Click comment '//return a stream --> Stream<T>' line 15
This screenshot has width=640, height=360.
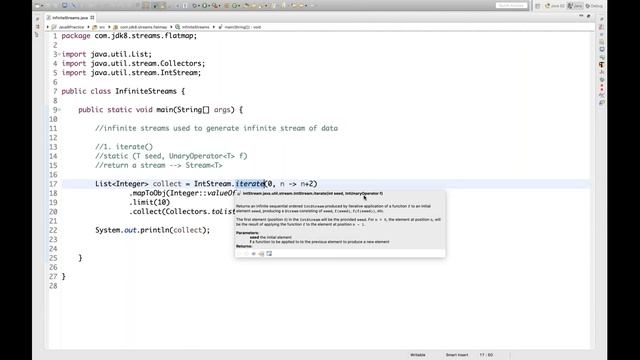click(x=159, y=165)
